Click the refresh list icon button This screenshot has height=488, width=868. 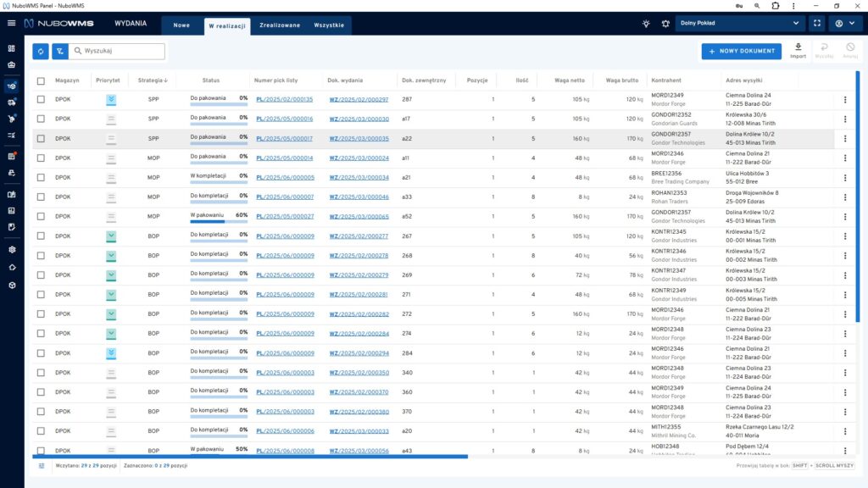pyautogui.click(x=41, y=52)
